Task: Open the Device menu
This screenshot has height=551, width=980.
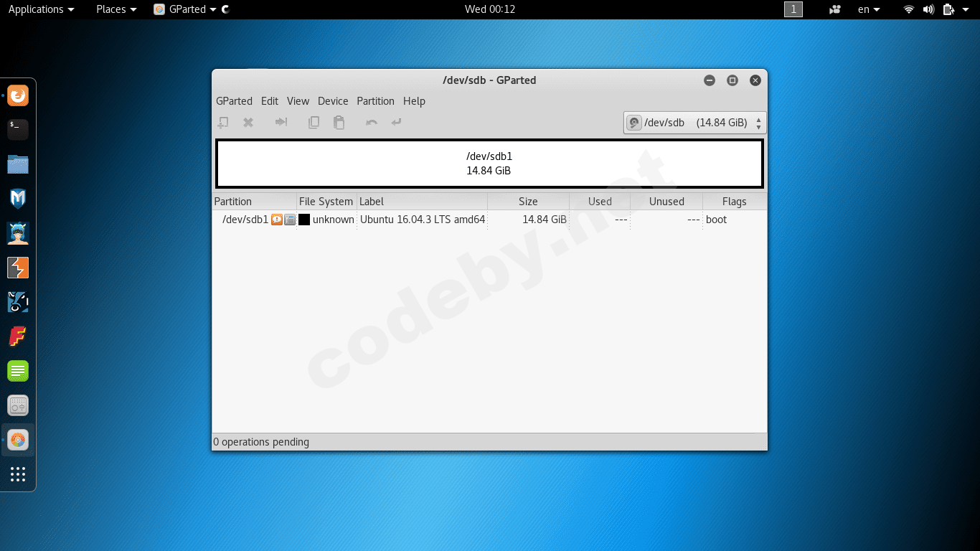Action: tap(333, 101)
